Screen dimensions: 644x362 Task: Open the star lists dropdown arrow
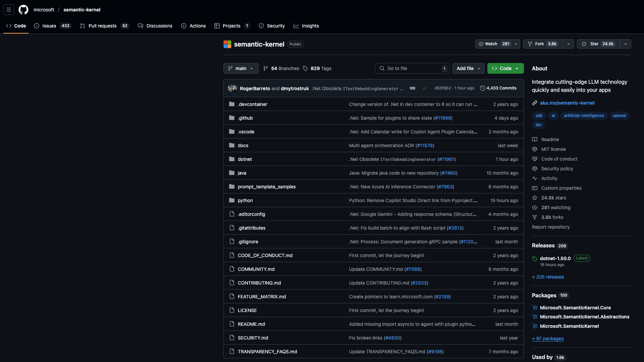(x=626, y=44)
